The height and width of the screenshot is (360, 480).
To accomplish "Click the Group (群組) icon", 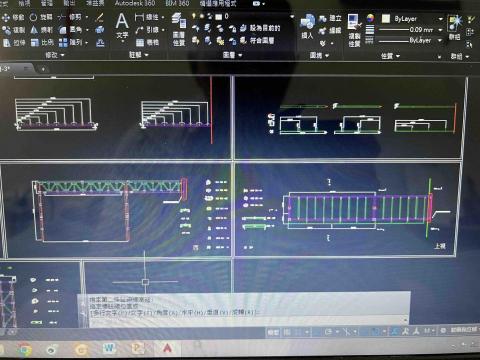I will coord(455,26).
